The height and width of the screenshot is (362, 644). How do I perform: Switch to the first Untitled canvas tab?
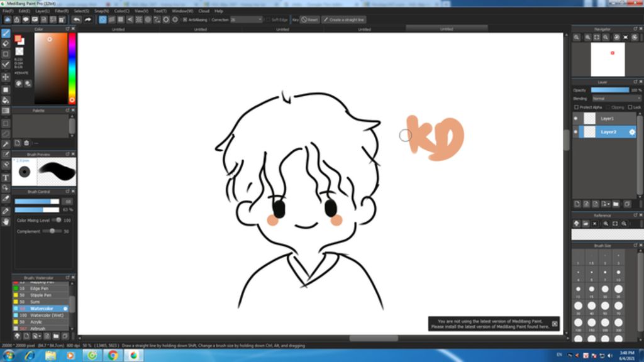point(118,29)
